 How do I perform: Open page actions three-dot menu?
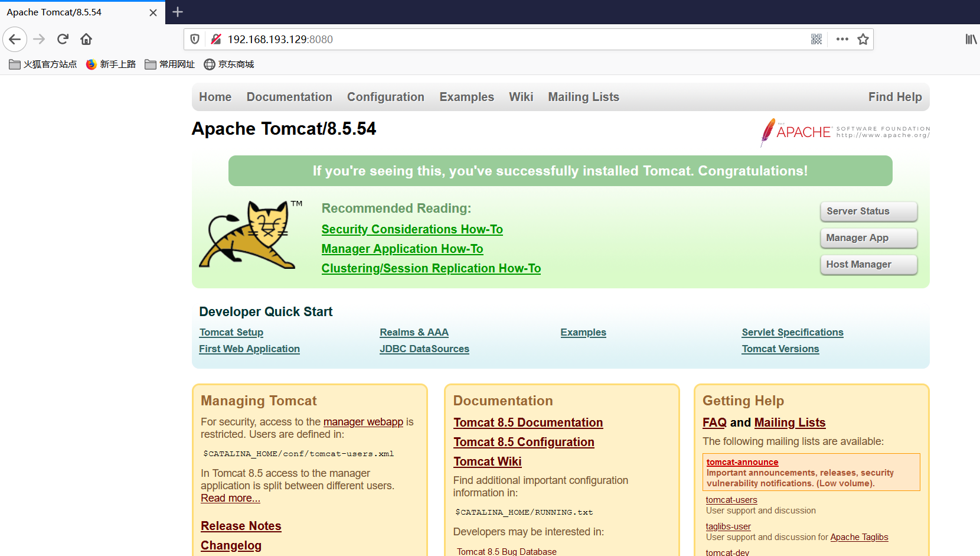[842, 40]
